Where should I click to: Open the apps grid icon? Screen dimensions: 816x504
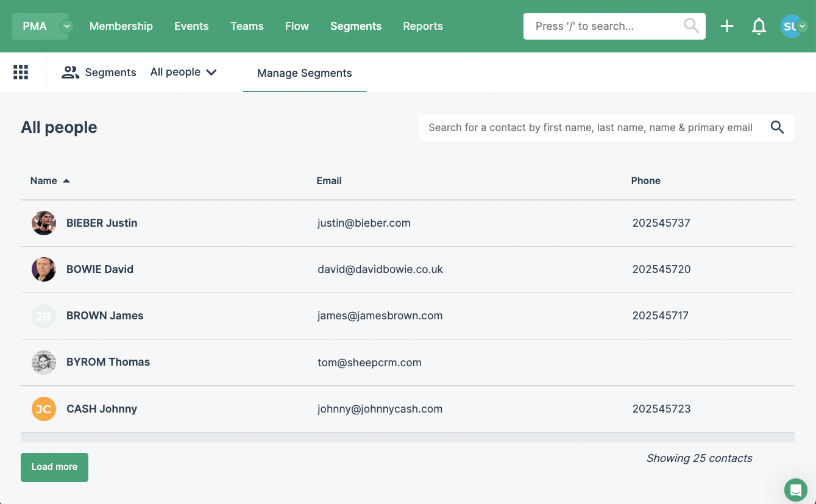click(x=21, y=72)
